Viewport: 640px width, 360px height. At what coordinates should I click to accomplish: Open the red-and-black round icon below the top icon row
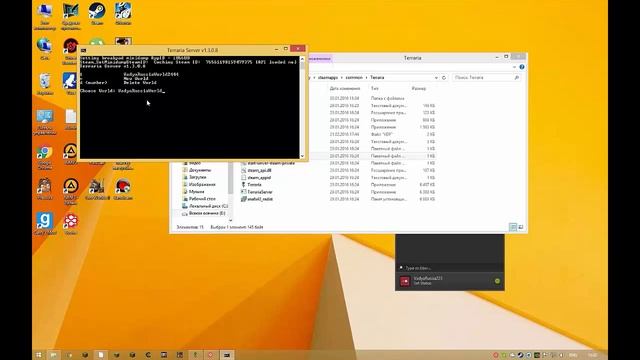pyautogui.click(x=71, y=47)
